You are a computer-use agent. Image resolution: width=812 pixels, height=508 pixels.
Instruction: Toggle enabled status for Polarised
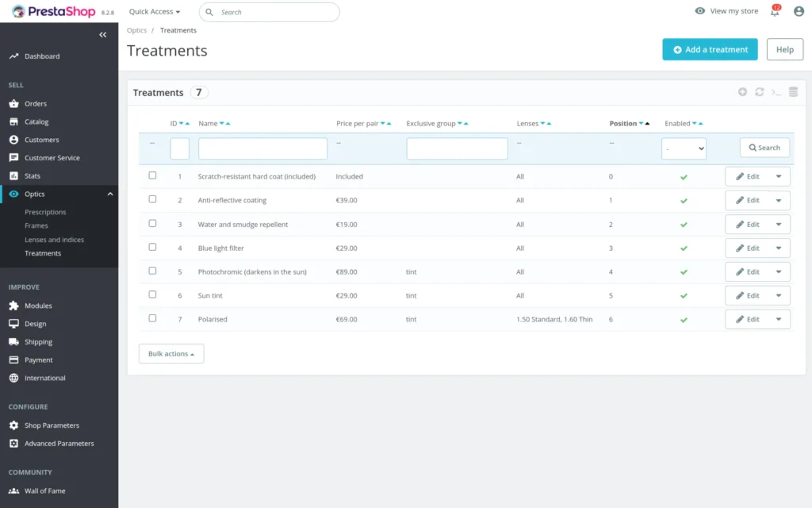(684, 320)
